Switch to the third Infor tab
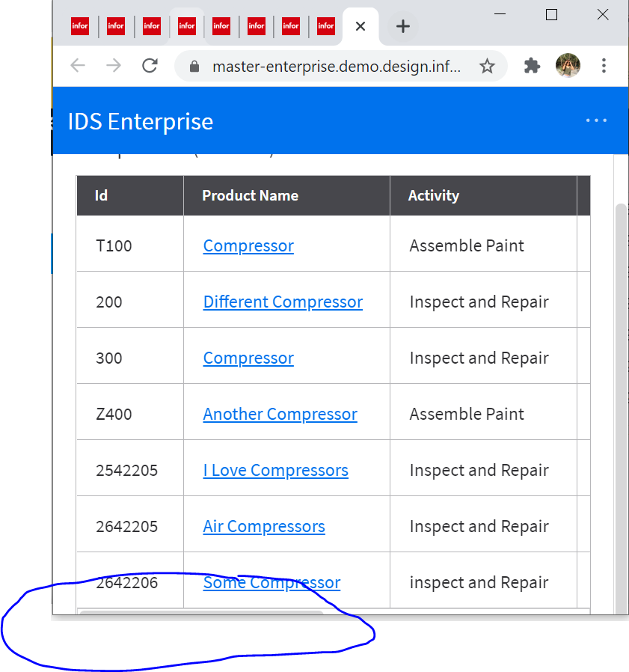The image size is (629, 672). [152, 26]
